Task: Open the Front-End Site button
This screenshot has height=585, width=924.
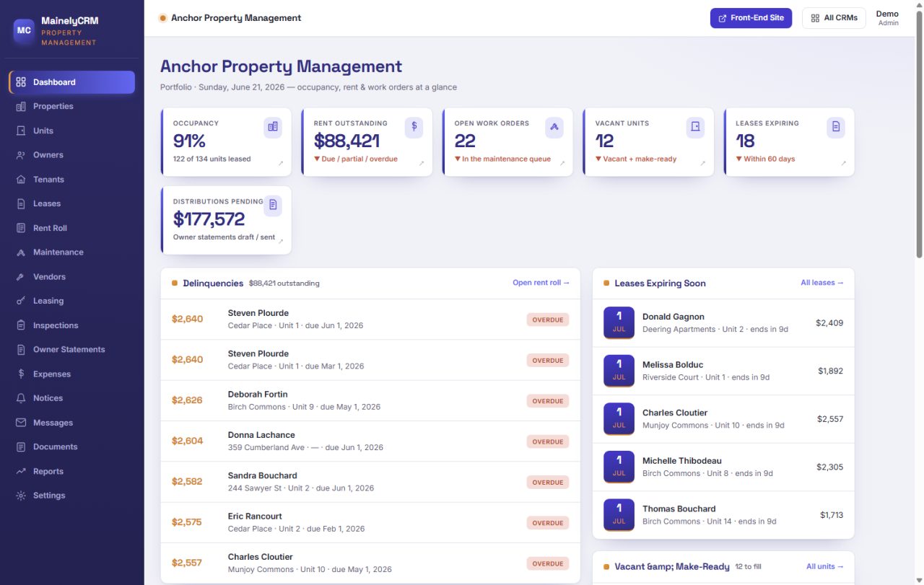Action: 751,18
